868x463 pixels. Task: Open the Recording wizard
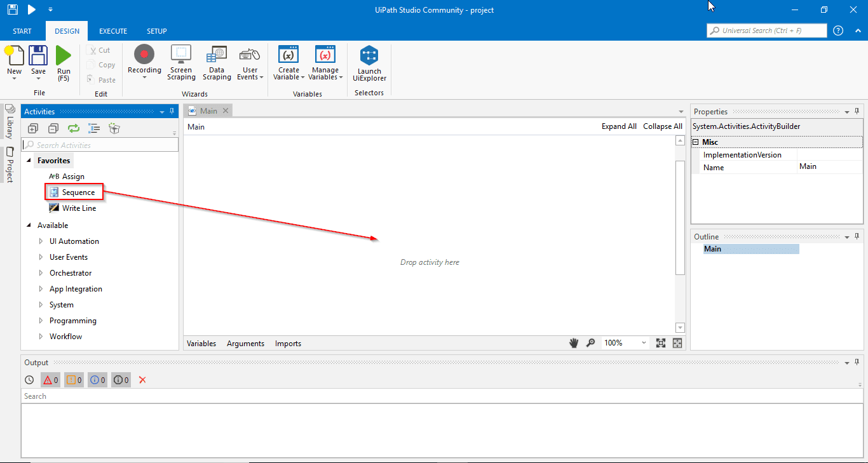tap(144, 62)
